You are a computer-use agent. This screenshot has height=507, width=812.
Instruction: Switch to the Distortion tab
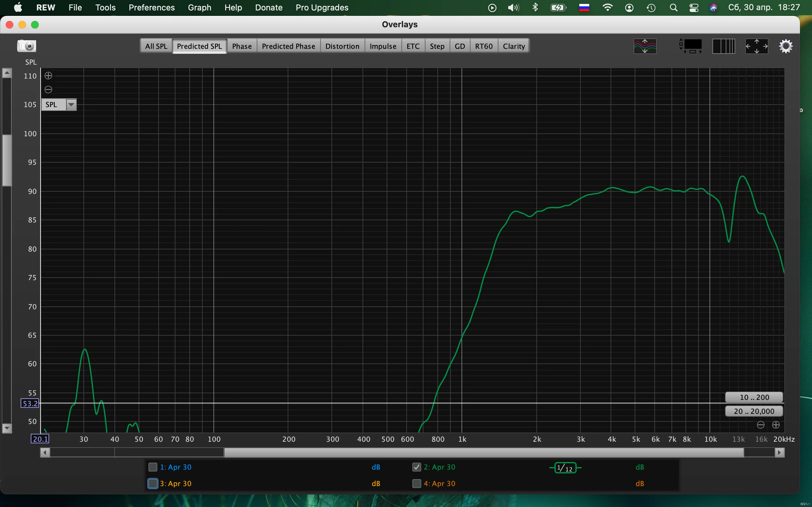click(342, 46)
